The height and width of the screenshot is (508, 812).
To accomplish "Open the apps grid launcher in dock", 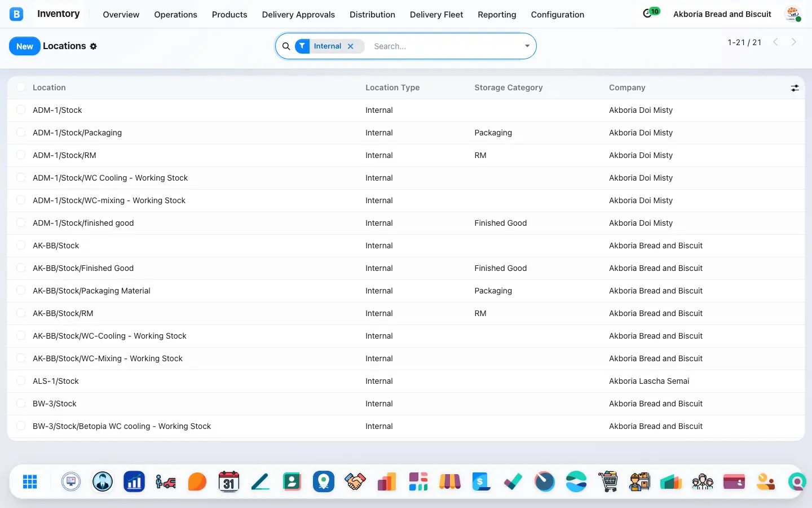I will (x=30, y=481).
